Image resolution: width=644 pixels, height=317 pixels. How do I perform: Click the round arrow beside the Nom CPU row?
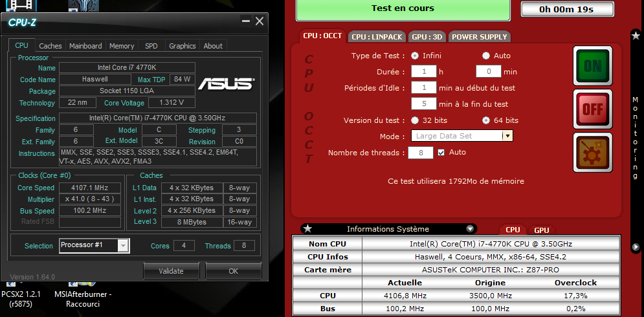coord(636,247)
